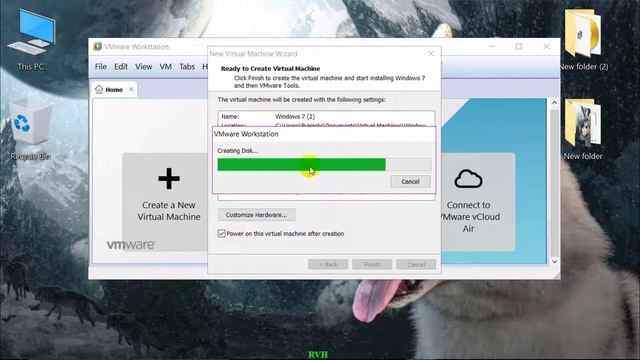This screenshot has width=640, height=360.
Task: Close the New Virtual Machine Wizard dialog
Action: point(431,53)
